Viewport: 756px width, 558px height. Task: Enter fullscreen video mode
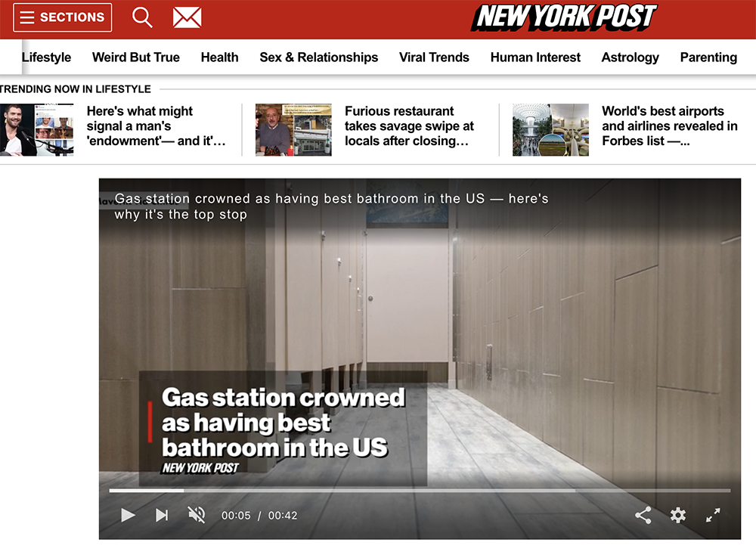coord(713,515)
